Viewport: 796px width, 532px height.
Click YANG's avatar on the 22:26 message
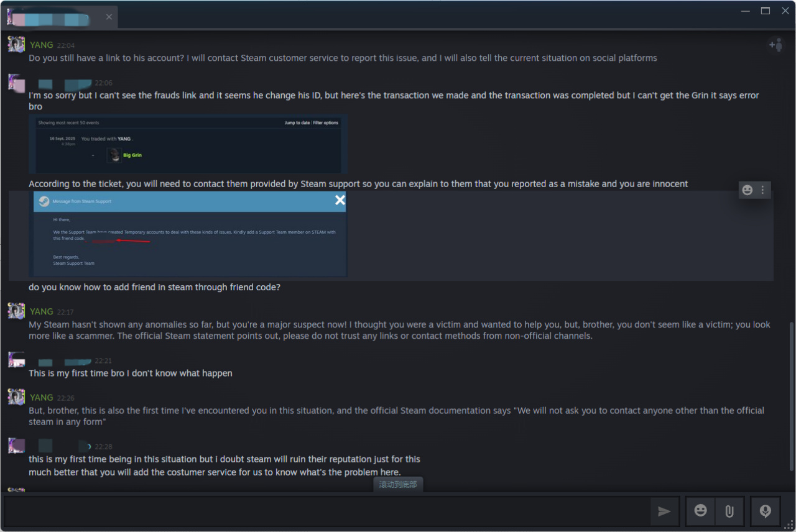click(16, 397)
